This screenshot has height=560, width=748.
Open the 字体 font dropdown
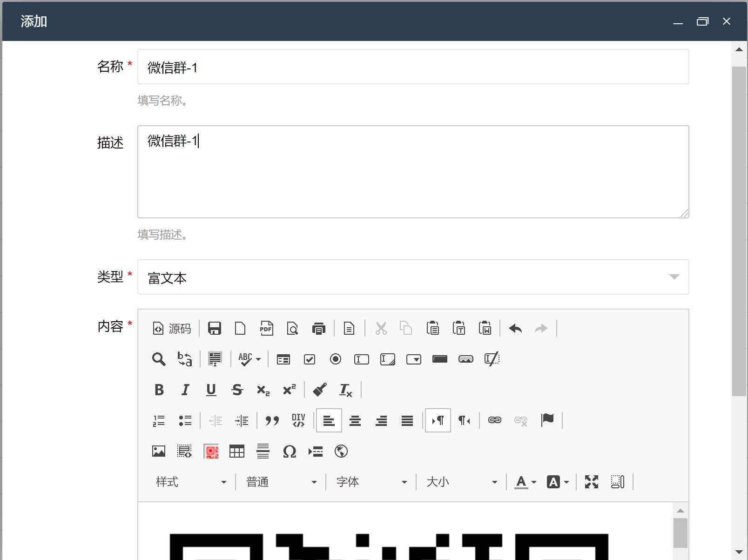tap(371, 482)
